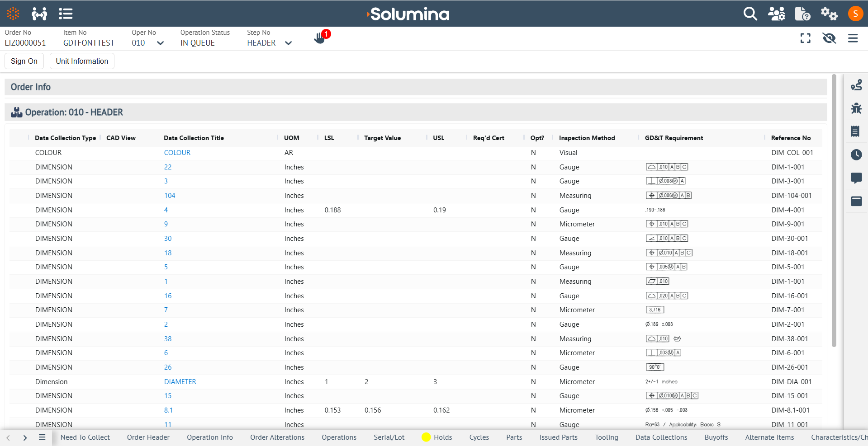The image size is (868, 446).
Task: Toggle the eye-off visibility control near fullscreen
Action: click(829, 38)
